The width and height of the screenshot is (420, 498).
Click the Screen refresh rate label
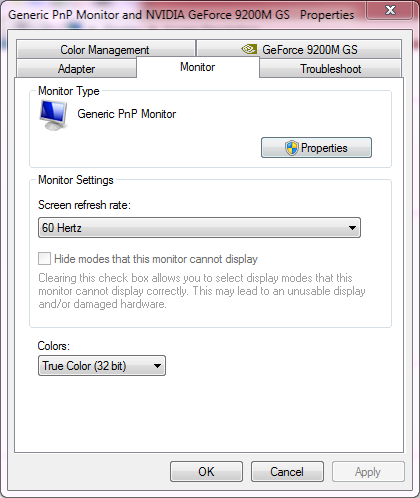pyautogui.click(x=84, y=205)
